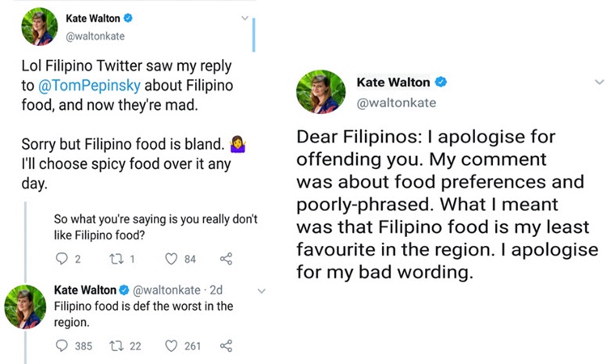Click the blue scrollbar near top tweet
Image resolution: width=607 pixels, height=364 pixels.
pyautogui.click(x=253, y=35)
